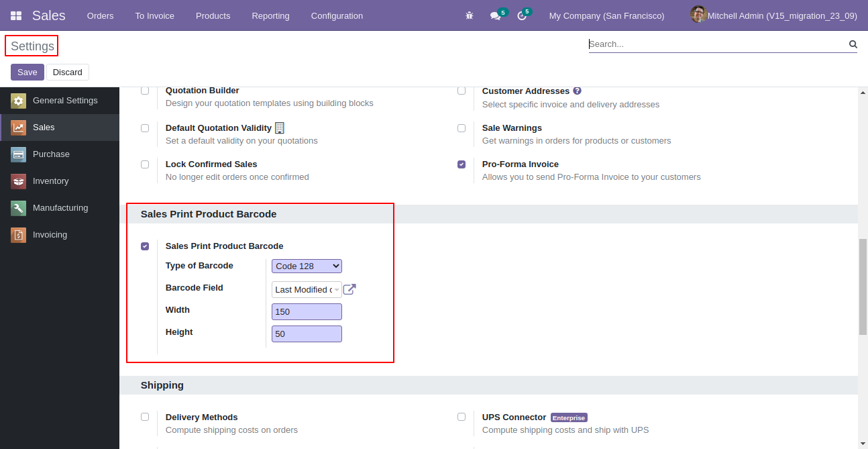
Task: Open the Barcode Field selection dropdown
Action: 307,289
